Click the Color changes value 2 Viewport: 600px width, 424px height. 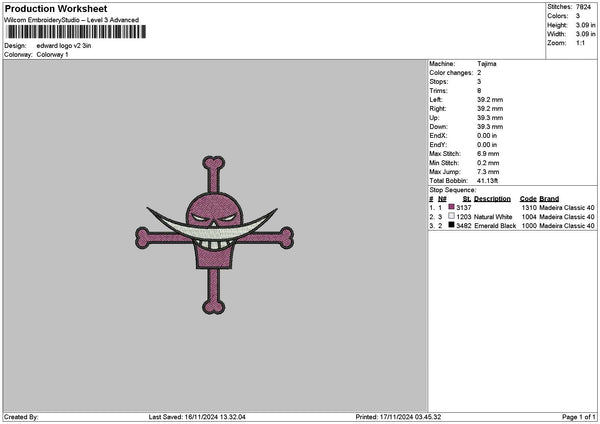479,73
